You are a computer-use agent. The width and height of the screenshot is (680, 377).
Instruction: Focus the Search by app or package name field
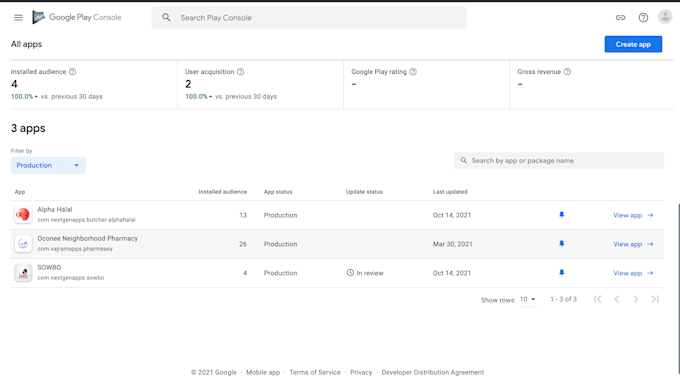pos(559,161)
